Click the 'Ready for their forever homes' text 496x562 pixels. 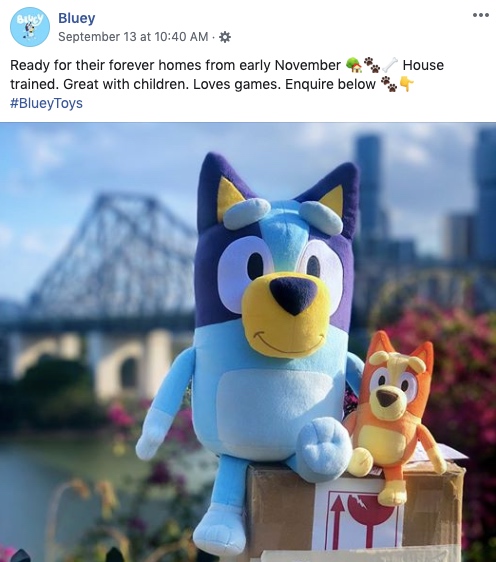pos(93,65)
